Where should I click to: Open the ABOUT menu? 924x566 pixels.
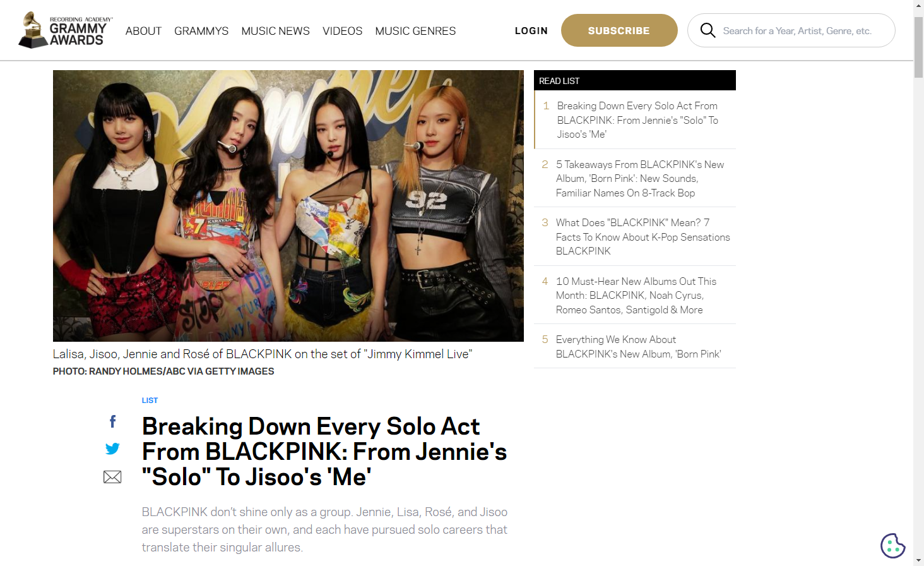click(143, 31)
